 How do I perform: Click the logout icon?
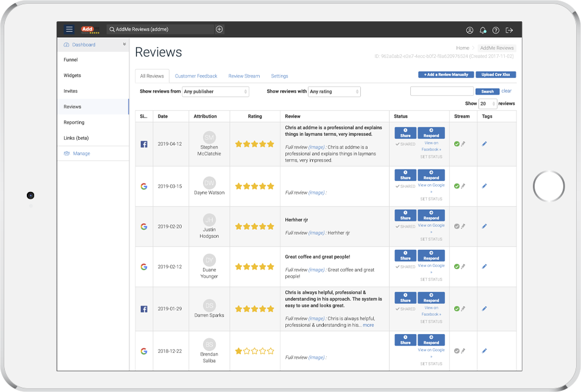pyautogui.click(x=509, y=30)
